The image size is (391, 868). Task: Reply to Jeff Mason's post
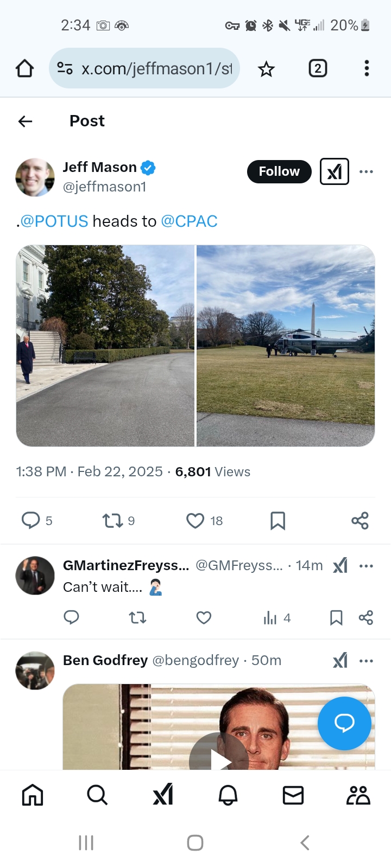[x=31, y=520]
